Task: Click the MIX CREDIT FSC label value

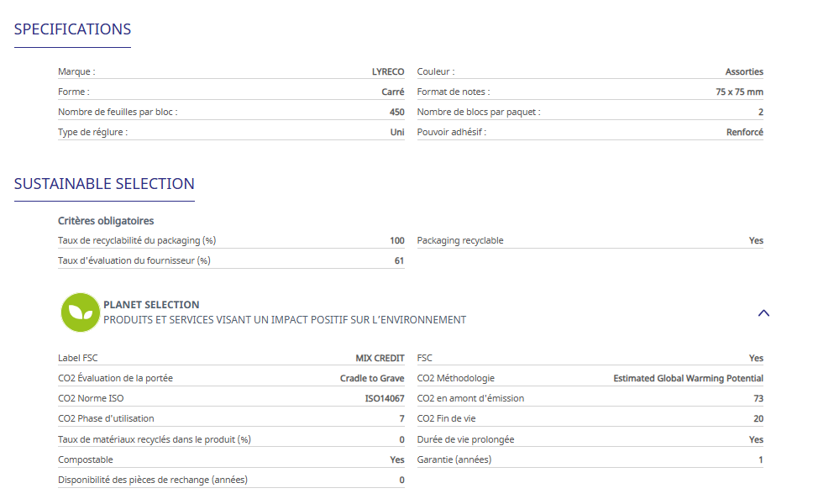Action: coord(380,359)
